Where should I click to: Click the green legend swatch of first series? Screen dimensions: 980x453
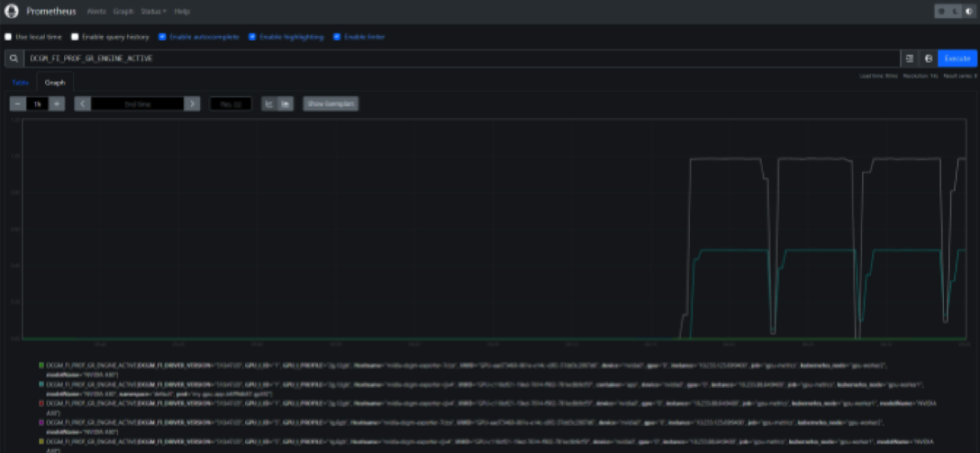(x=41, y=365)
